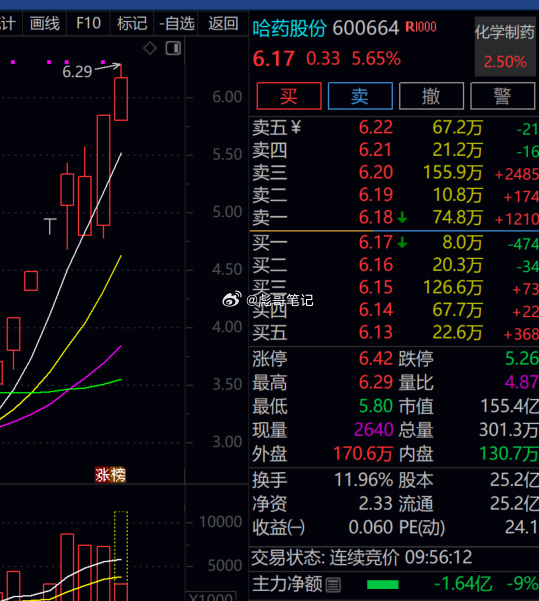Image resolution: width=539 pixels, height=601 pixels.
Task: Click the R1000 margin trading badge
Action: [421, 27]
